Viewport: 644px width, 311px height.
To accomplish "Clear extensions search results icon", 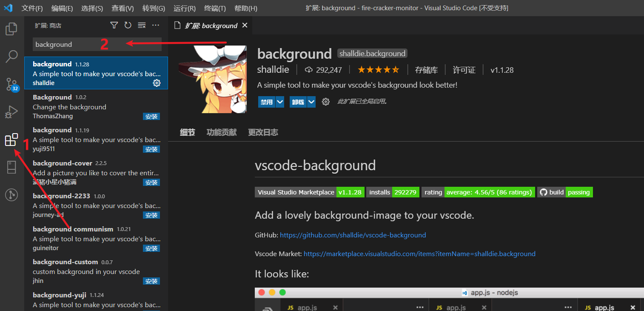I will pyautogui.click(x=142, y=26).
